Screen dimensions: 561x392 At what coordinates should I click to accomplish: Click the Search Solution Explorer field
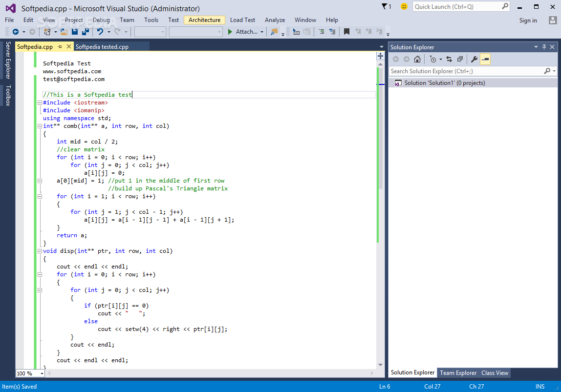464,71
